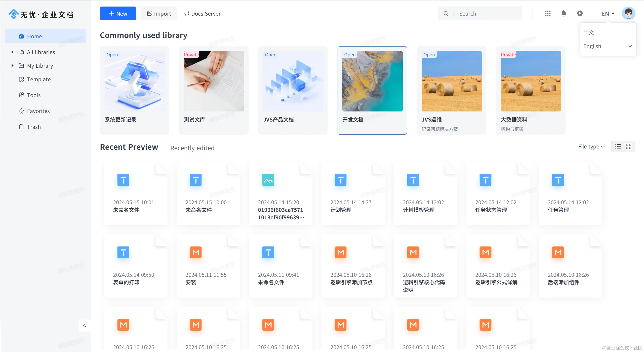Select English language option
Screen dimensions: 644x352
[592, 46]
